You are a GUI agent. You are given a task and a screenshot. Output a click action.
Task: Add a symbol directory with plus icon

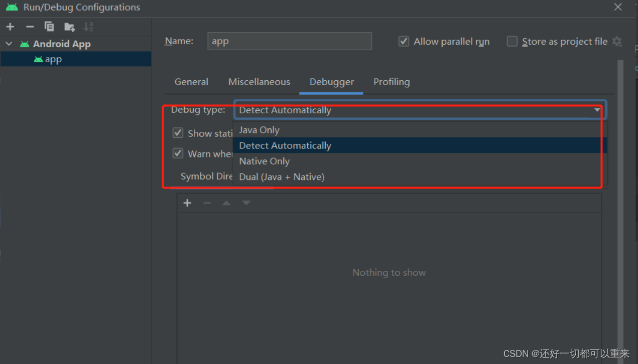(x=187, y=203)
